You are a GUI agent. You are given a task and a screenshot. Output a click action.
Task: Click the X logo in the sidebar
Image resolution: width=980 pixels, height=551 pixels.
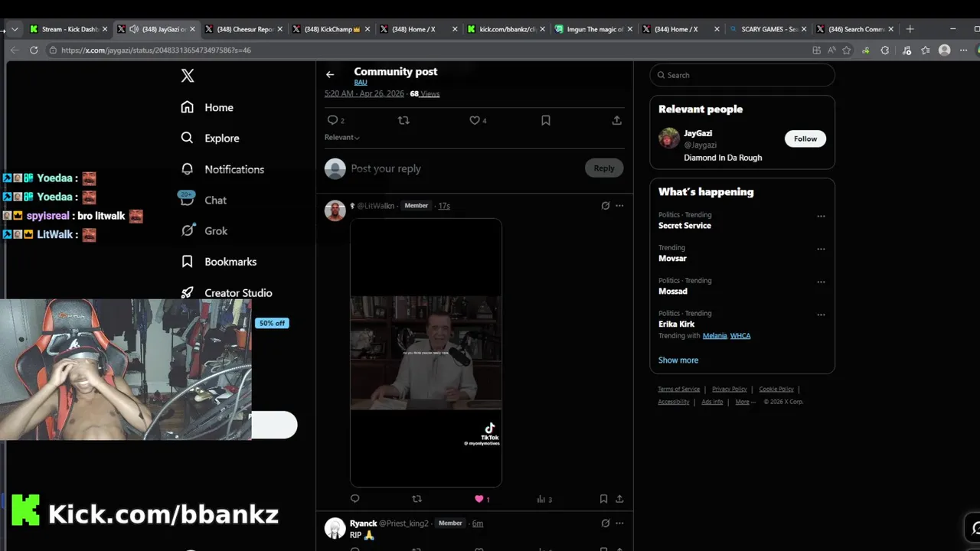click(188, 75)
